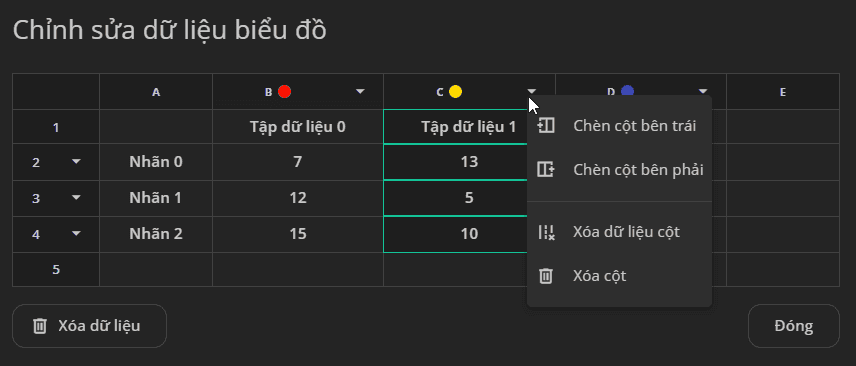Click the trash icon beside Xóa cột
Screen dimensions: 856x366
546,276
